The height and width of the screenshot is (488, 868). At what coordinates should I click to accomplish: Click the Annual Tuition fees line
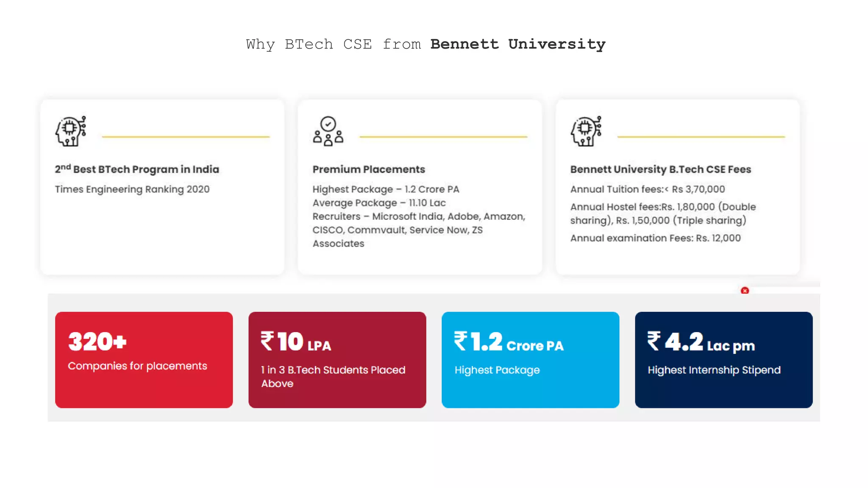(647, 189)
